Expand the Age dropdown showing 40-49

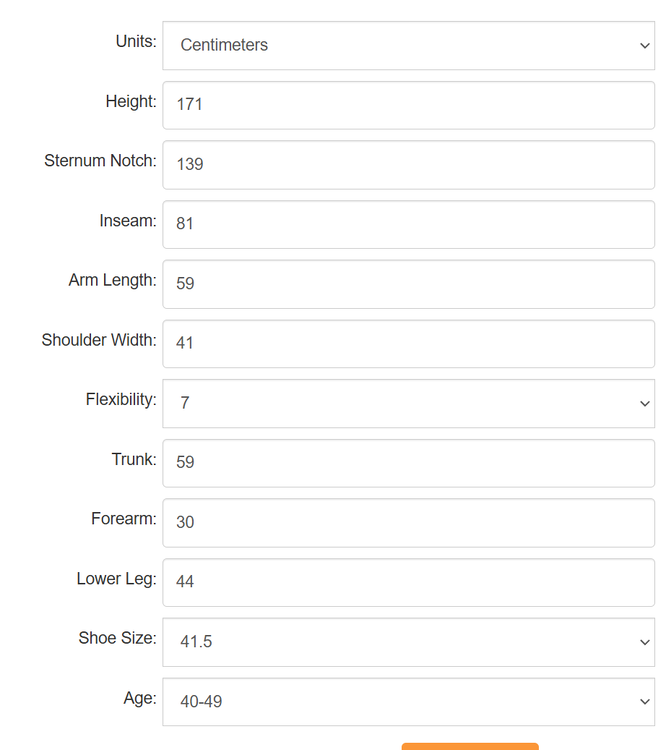[x=408, y=702]
